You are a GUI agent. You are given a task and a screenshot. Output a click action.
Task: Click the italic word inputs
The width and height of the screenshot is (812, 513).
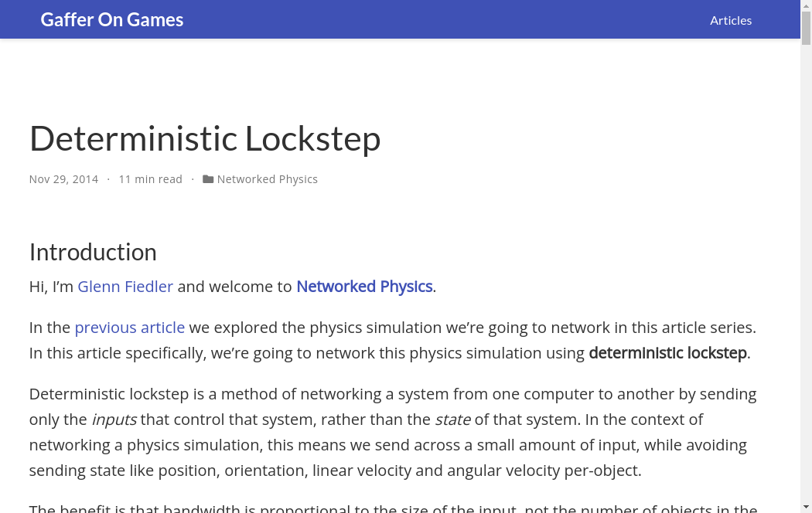pos(114,420)
